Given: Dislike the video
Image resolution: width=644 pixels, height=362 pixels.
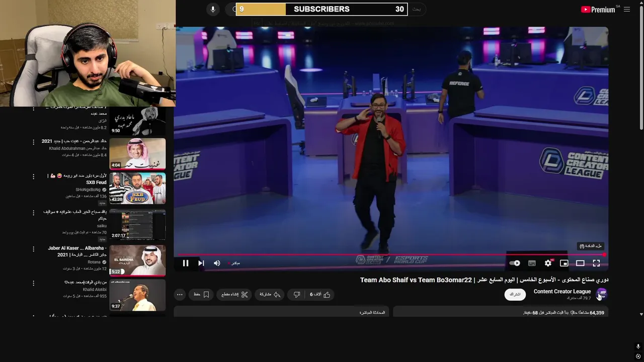Looking at the screenshot, I should (x=297, y=295).
